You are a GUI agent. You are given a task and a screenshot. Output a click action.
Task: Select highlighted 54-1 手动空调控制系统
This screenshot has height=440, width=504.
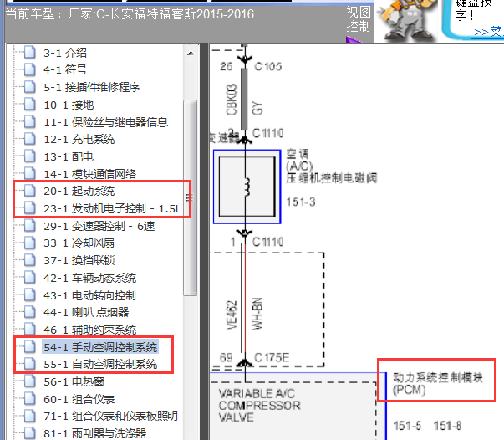100,347
